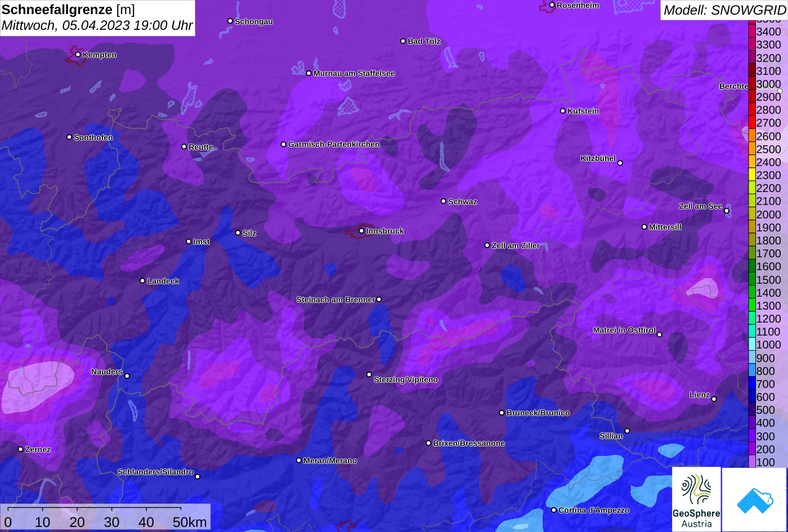788x532 pixels.
Task: Select the "Mittersill" label
Action: click(x=665, y=227)
